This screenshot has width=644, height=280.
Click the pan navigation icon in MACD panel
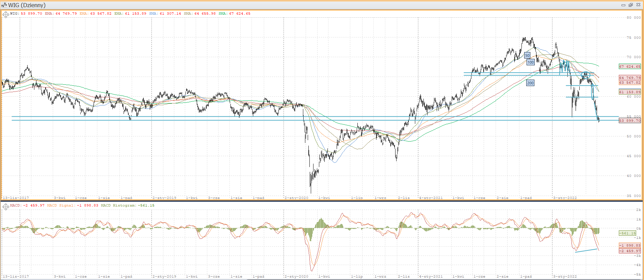[5, 206]
